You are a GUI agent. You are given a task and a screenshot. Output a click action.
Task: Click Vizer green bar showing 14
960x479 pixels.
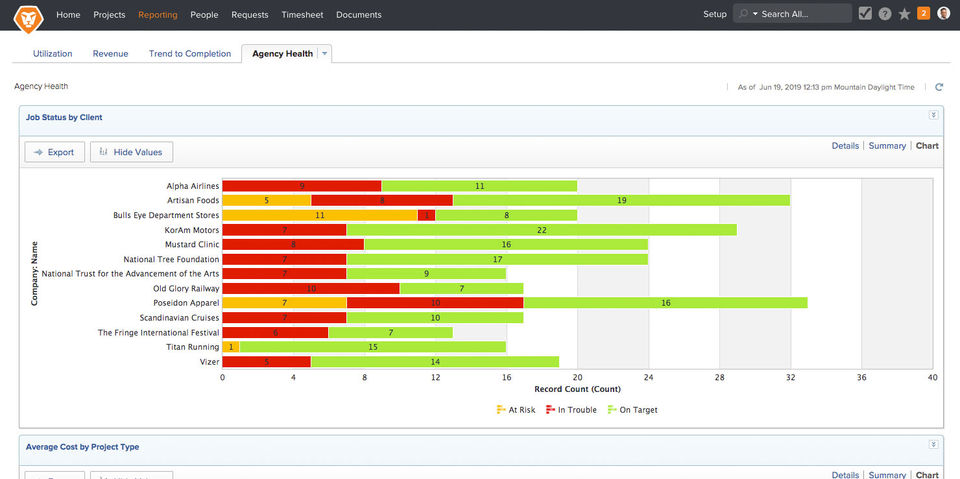[x=435, y=361]
